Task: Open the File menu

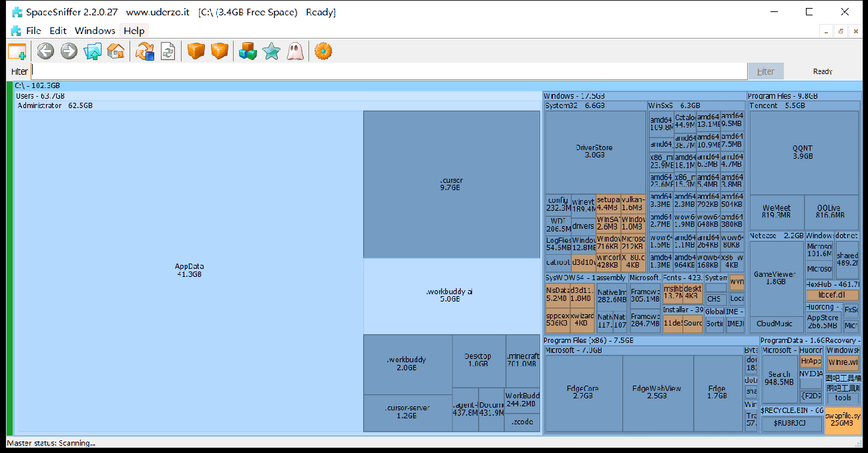Action: click(33, 31)
